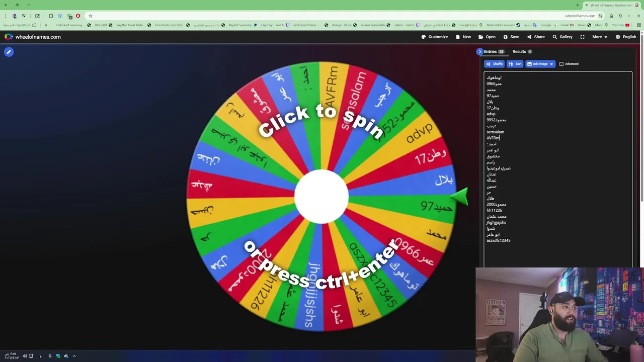644x362 pixels.
Task: Open the Add image dropdown
Action: 540,64
